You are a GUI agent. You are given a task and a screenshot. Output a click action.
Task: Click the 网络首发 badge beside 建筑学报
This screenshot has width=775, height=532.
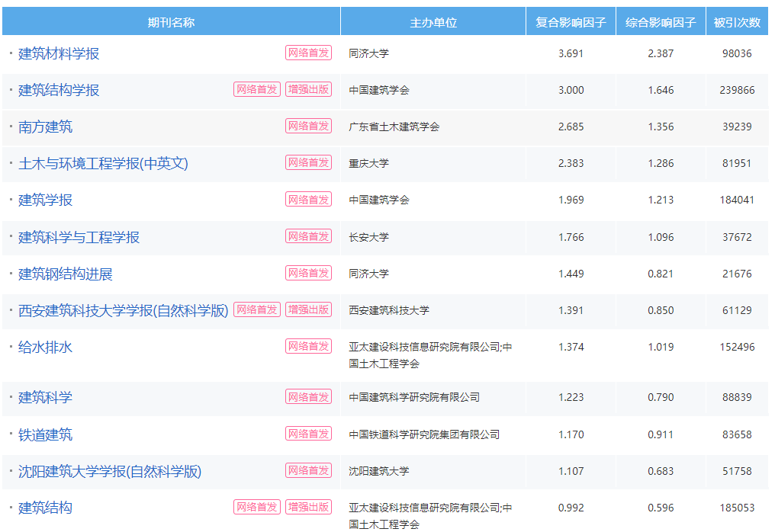pyautogui.click(x=308, y=199)
